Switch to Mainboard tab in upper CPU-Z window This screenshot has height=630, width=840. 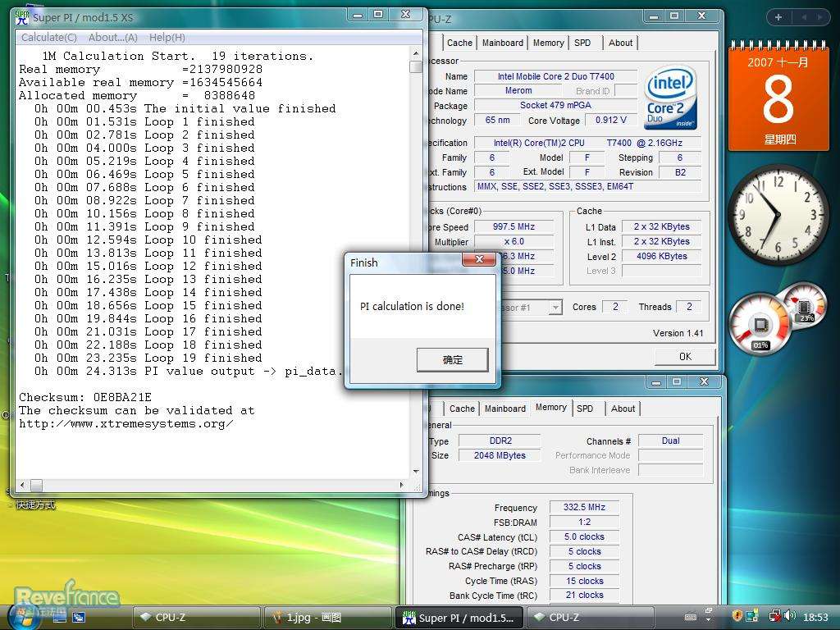(x=503, y=43)
